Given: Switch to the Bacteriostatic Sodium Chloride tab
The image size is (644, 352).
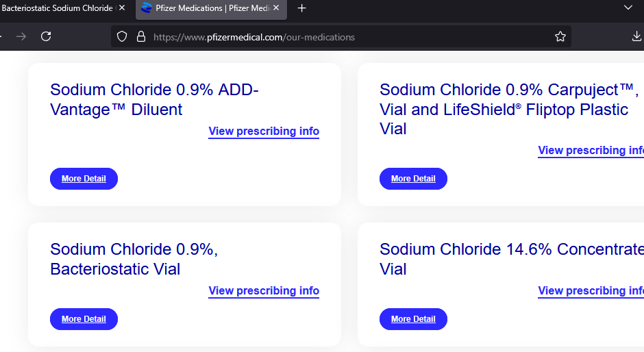Looking at the screenshot, I should (58, 8).
